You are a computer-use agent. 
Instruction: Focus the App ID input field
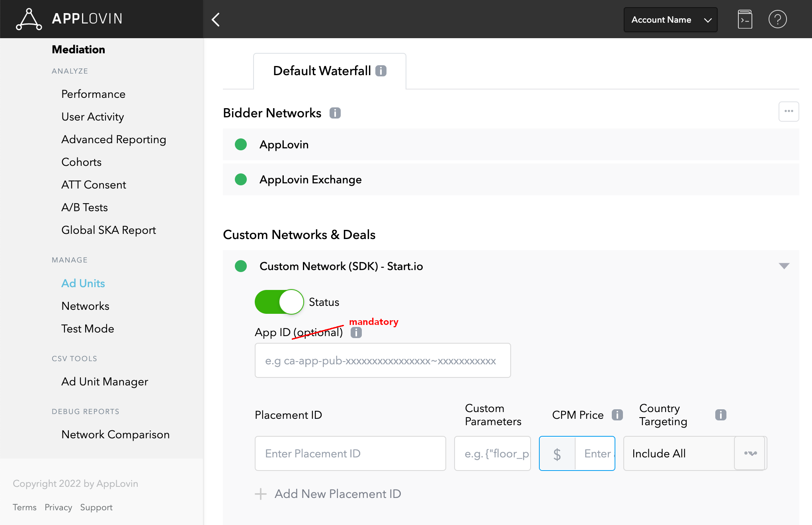[383, 360]
